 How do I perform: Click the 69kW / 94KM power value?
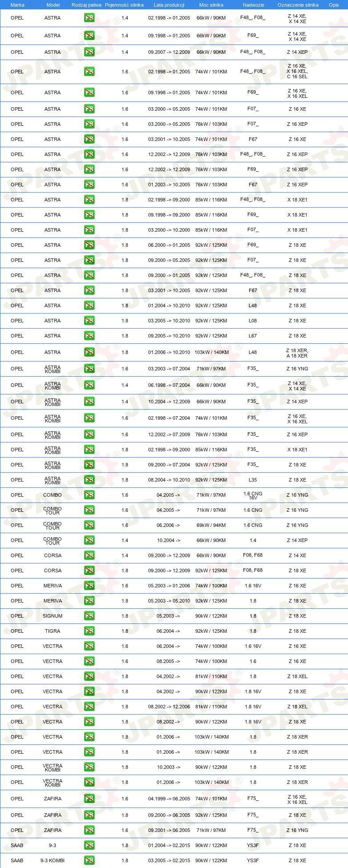[x=211, y=525]
